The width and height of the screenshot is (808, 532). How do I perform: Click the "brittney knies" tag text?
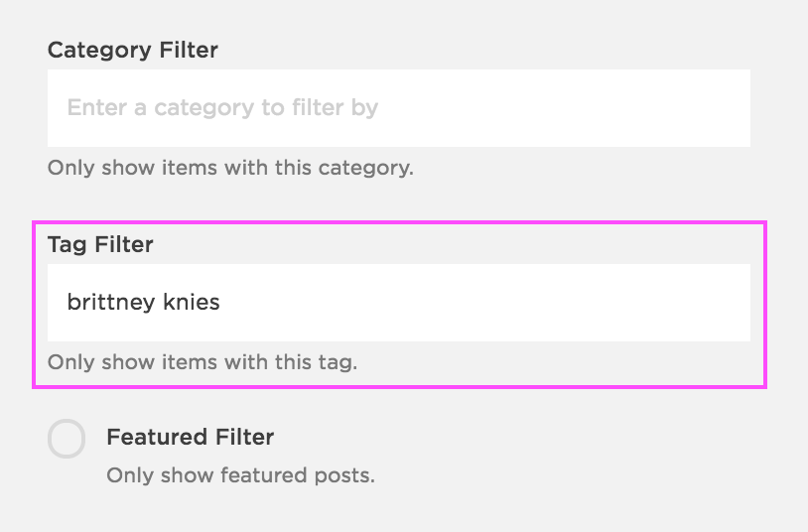point(143,302)
